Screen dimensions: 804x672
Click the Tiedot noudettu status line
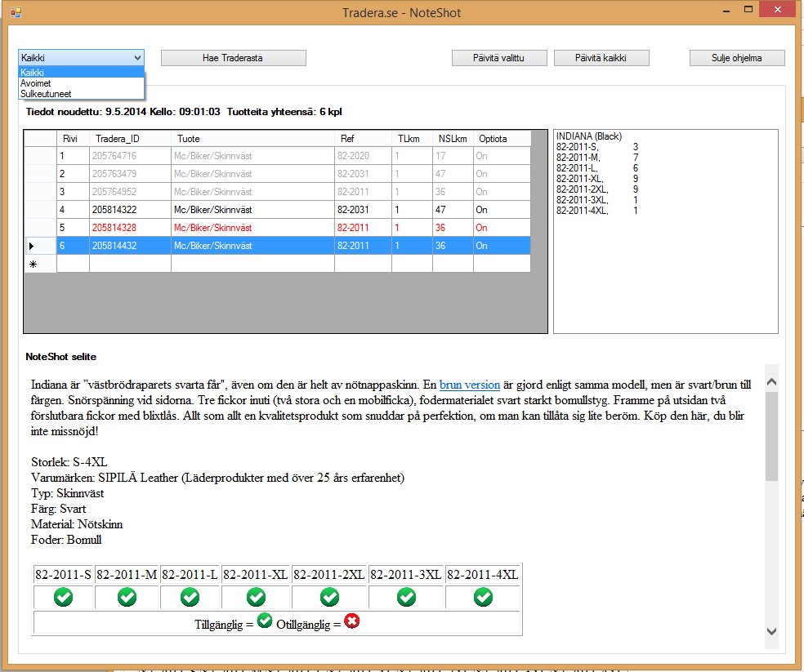coord(184,112)
